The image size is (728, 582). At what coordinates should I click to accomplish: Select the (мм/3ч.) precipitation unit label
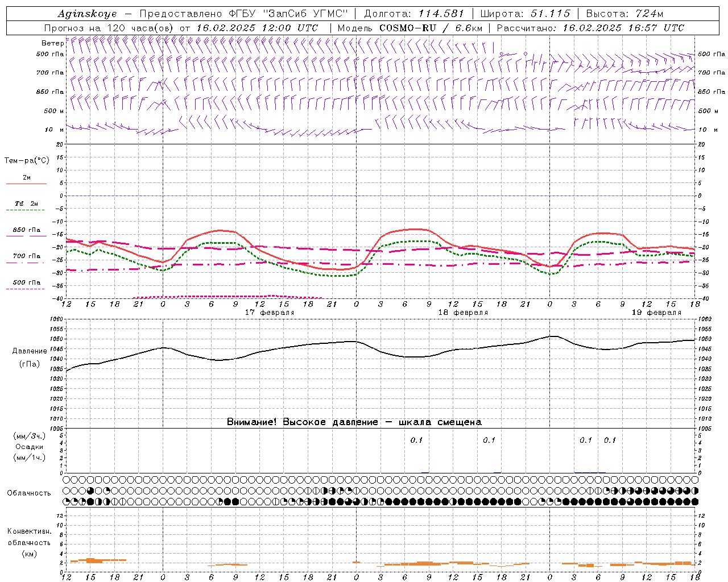coord(29,436)
